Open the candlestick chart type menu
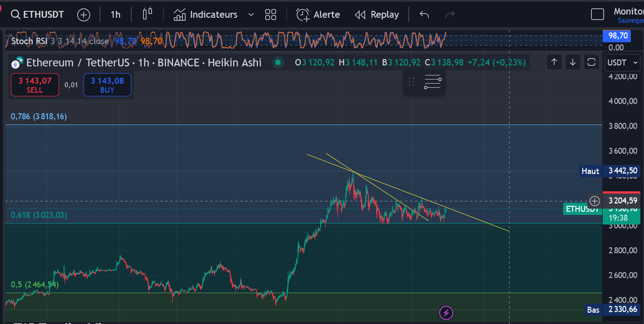644x324 pixels. pyautogui.click(x=147, y=14)
